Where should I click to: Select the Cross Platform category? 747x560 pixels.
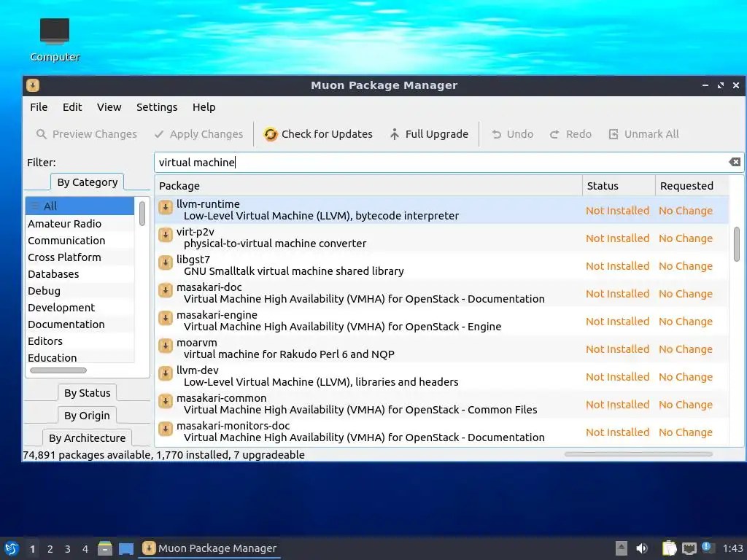pyautogui.click(x=80, y=257)
